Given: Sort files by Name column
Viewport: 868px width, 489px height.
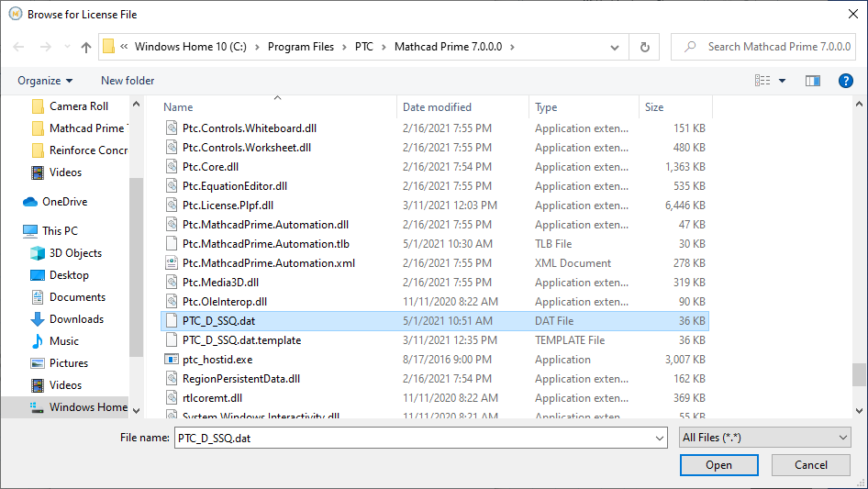Looking at the screenshot, I should (278, 107).
